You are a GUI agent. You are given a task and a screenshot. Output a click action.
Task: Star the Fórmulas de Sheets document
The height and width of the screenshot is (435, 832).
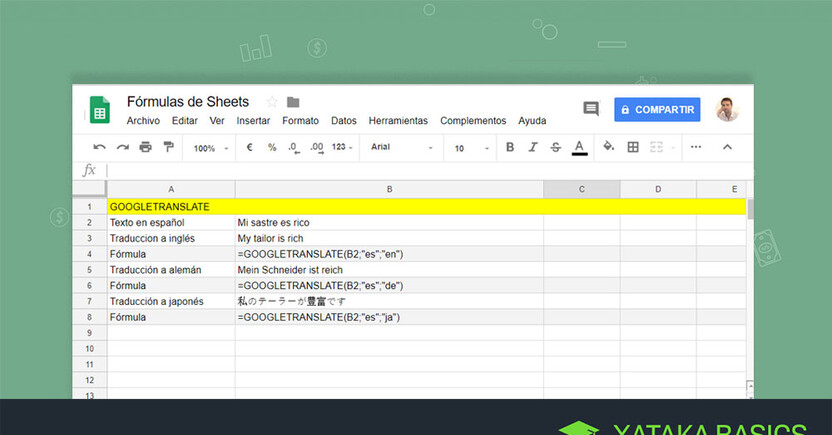(272, 102)
